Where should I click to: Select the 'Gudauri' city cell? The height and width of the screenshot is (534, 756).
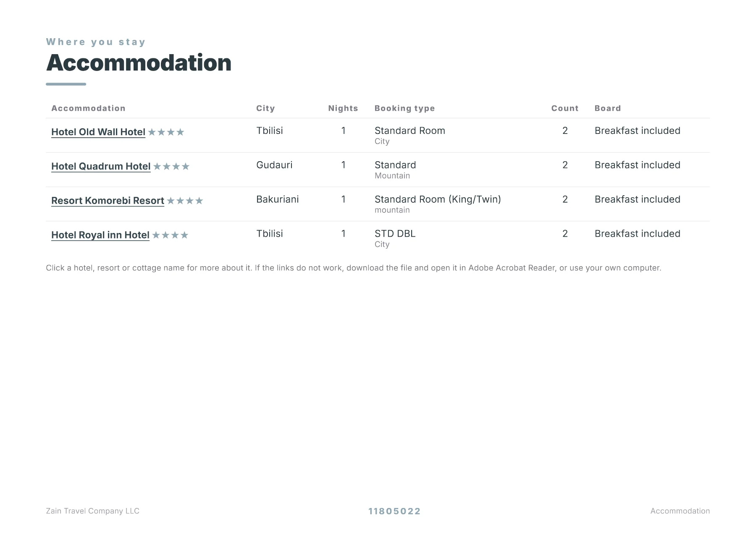pyautogui.click(x=274, y=165)
